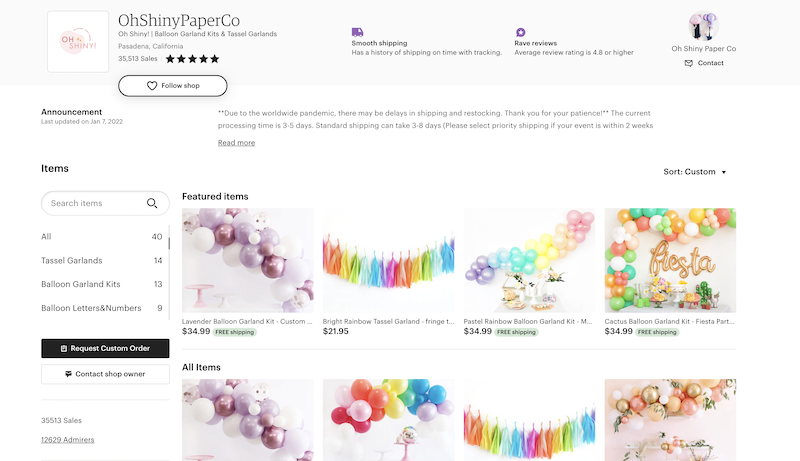The height and width of the screenshot is (461, 800).
Task: Click the OhShinyPaperCo shop logo
Action: click(x=78, y=42)
